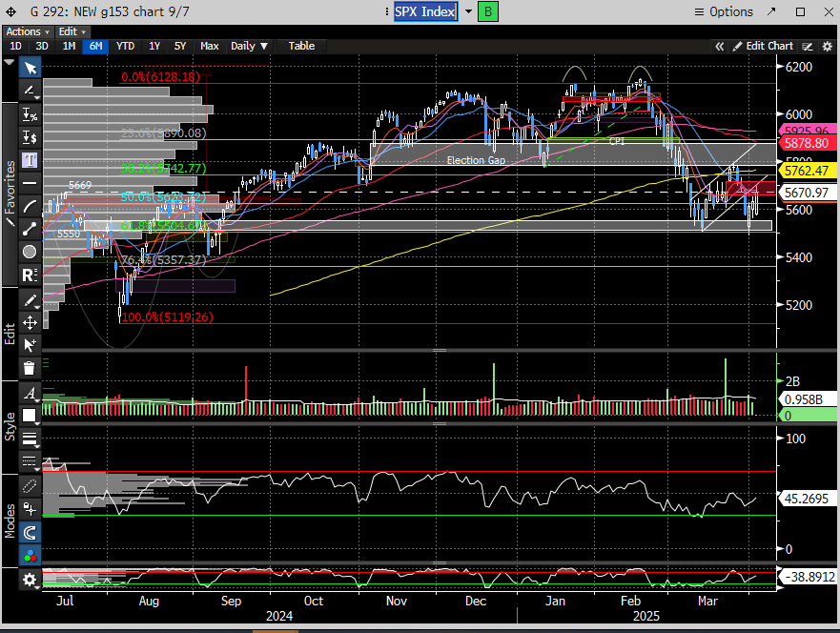
Task: Click the trash delete annotation icon
Action: coord(30,368)
